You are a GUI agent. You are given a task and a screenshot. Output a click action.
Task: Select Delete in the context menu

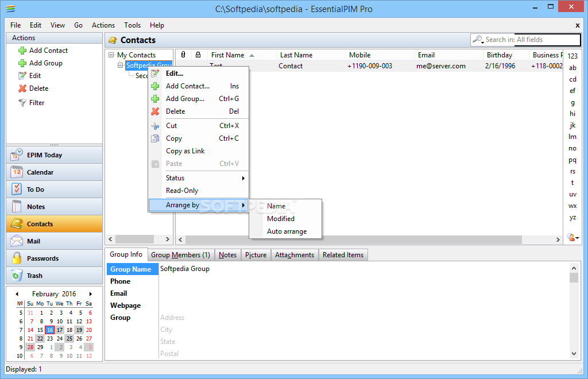click(x=176, y=111)
